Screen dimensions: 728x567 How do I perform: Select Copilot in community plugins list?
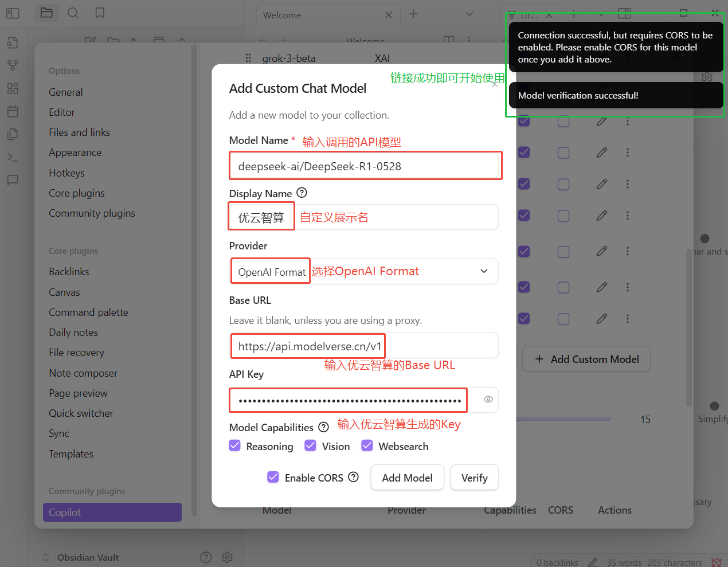coord(112,513)
